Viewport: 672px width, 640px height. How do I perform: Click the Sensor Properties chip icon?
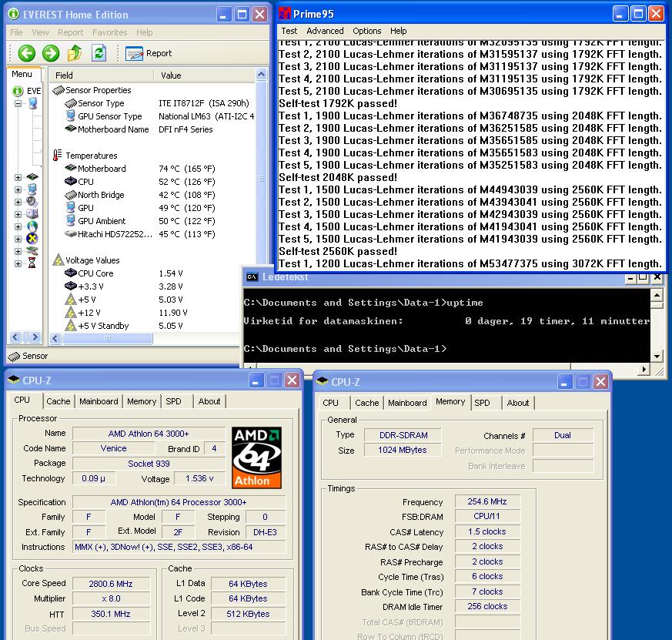(x=59, y=90)
